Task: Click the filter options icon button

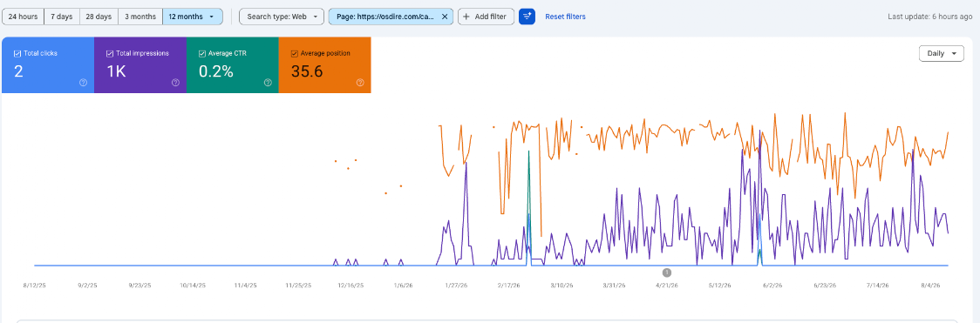Action: [527, 17]
